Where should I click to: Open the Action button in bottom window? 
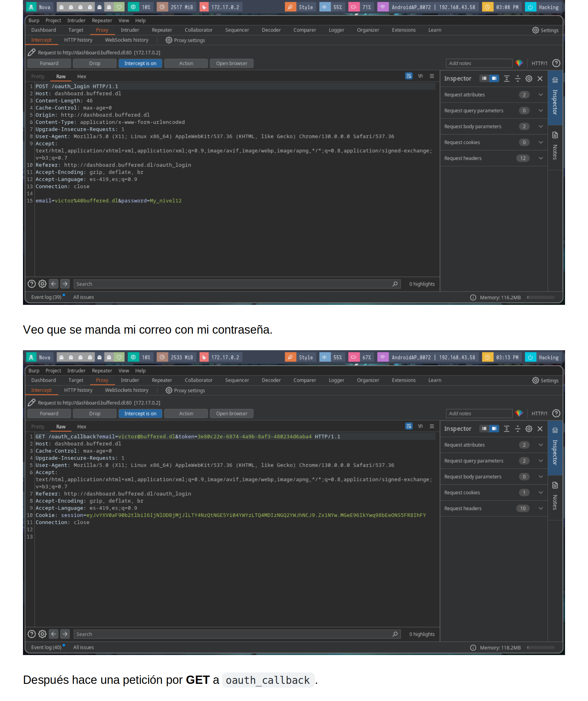(x=186, y=414)
